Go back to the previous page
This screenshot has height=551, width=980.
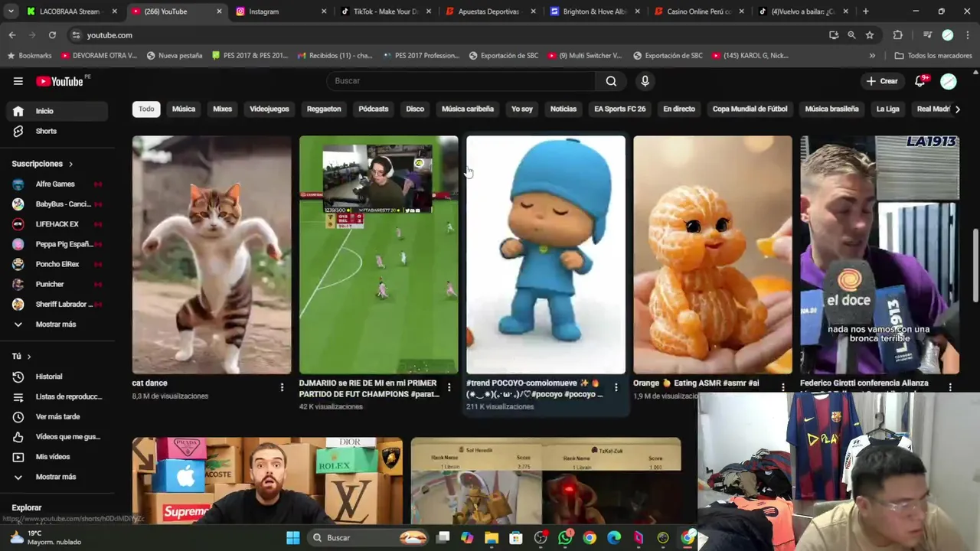tap(12, 35)
